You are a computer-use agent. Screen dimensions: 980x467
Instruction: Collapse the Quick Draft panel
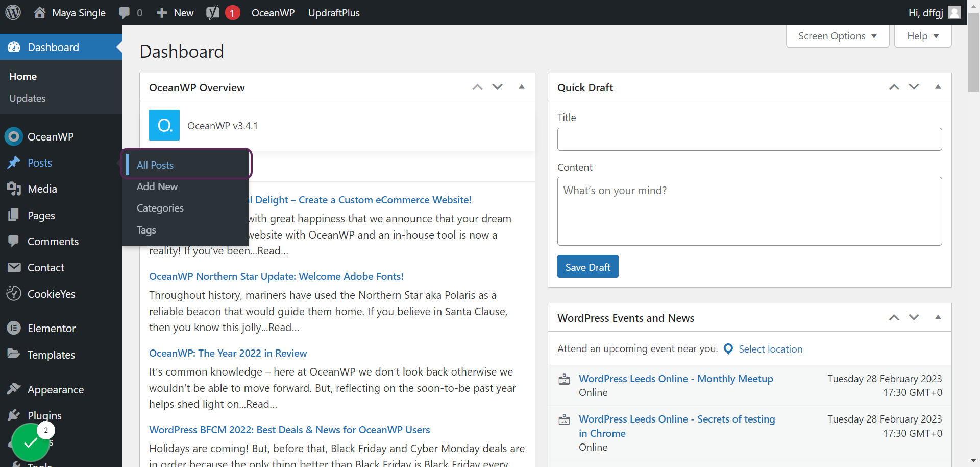(938, 87)
